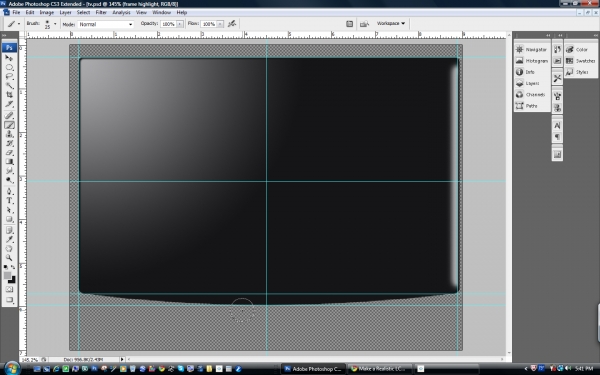Open the Filter menu
Viewport: 600px width, 375px height.
(x=101, y=12)
